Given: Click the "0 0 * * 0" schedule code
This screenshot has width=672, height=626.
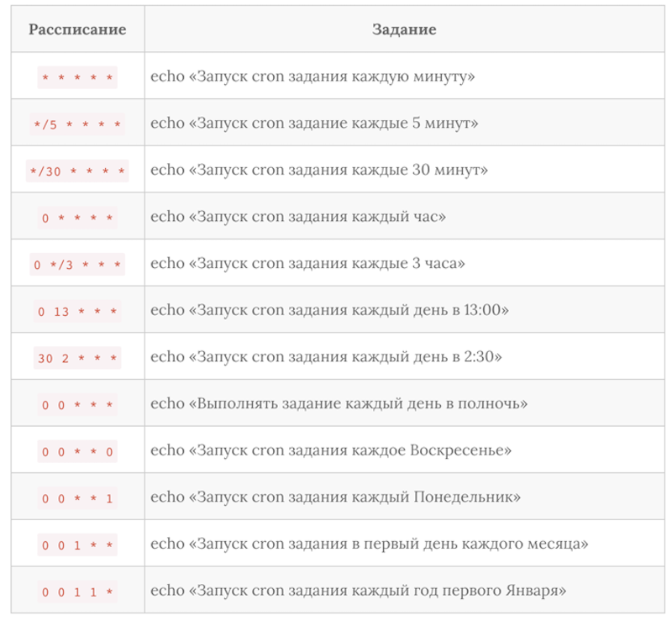Looking at the screenshot, I should [77, 452].
